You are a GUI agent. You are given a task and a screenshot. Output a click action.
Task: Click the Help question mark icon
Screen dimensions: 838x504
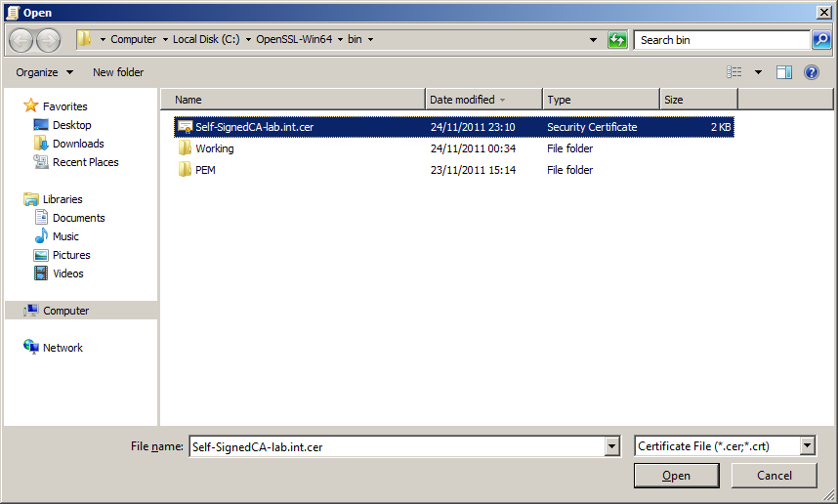[x=811, y=72]
